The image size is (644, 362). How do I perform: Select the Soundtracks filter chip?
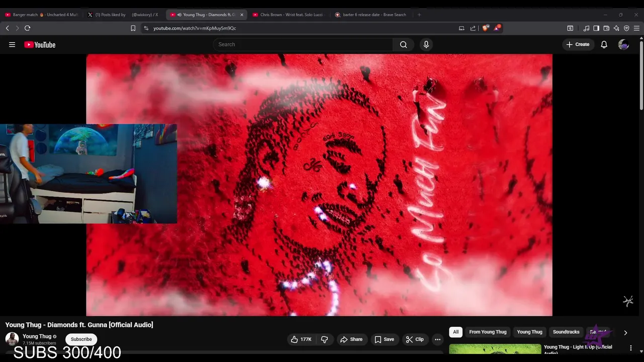pyautogui.click(x=566, y=332)
